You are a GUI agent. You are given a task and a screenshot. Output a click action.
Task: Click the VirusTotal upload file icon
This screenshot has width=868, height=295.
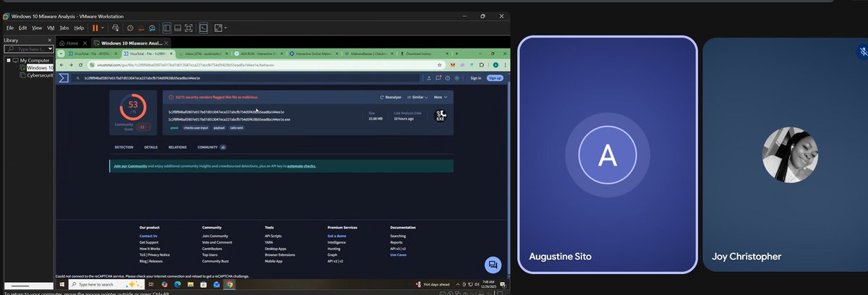429,78
